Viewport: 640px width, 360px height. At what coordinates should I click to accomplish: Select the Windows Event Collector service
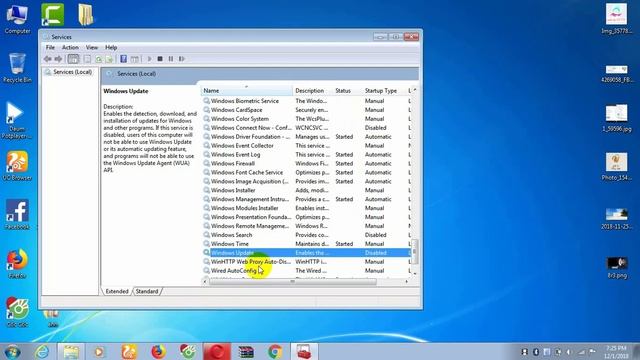click(x=306, y=146)
